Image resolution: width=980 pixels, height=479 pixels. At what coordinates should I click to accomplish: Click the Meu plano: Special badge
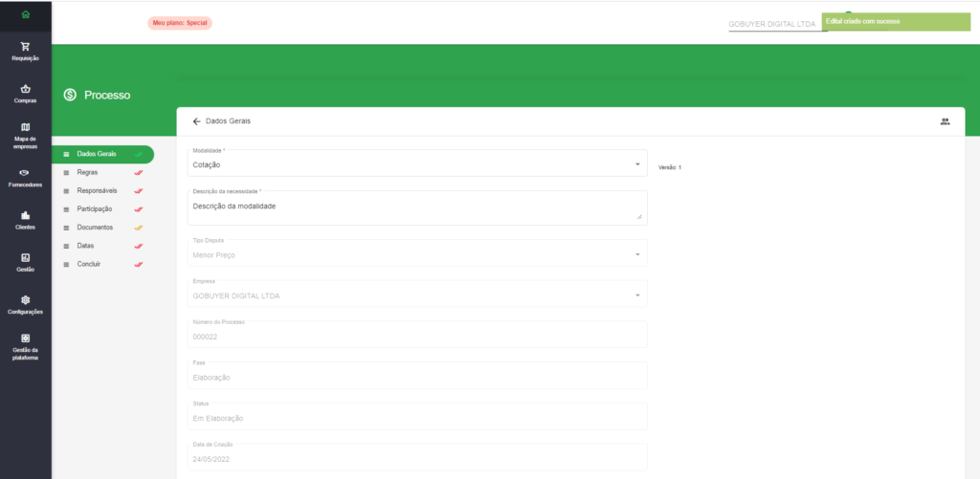pos(180,23)
